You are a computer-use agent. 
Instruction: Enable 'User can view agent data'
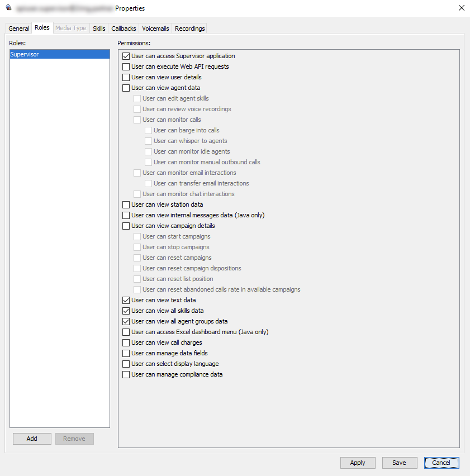[x=126, y=88]
